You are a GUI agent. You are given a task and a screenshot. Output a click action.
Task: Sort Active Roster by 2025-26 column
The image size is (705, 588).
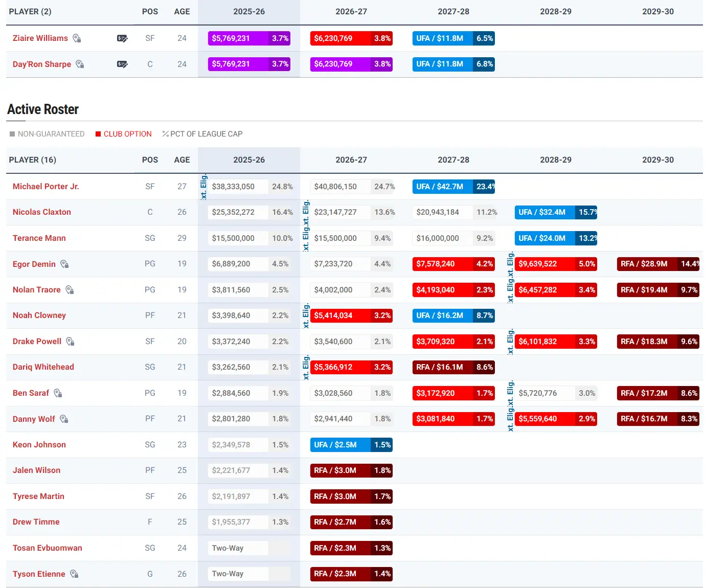[249, 160]
